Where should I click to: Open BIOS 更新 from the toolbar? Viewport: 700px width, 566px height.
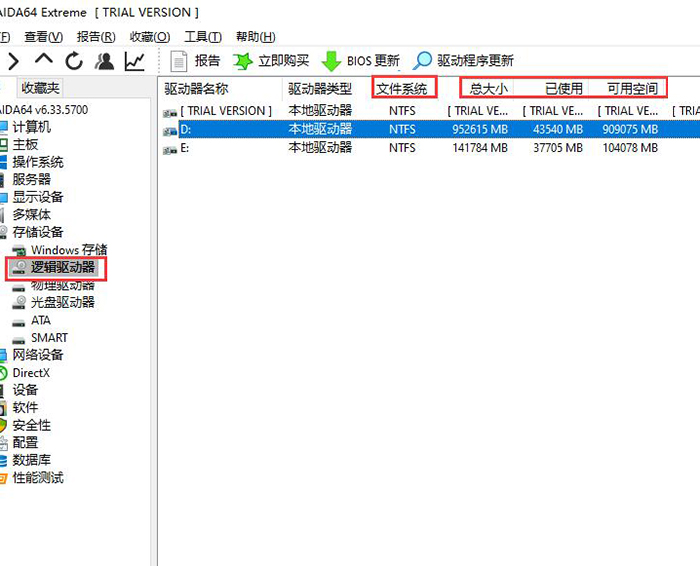pyautogui.click(x=360, y=61)
